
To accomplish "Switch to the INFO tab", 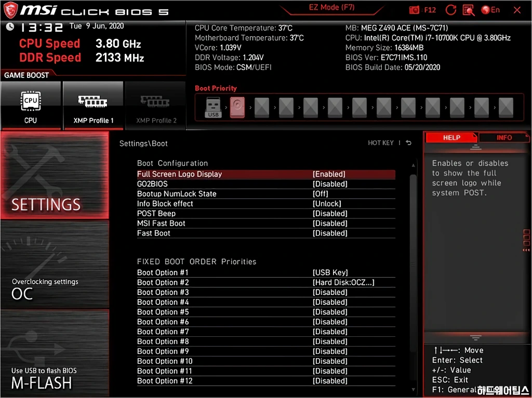I will point(504,138).
